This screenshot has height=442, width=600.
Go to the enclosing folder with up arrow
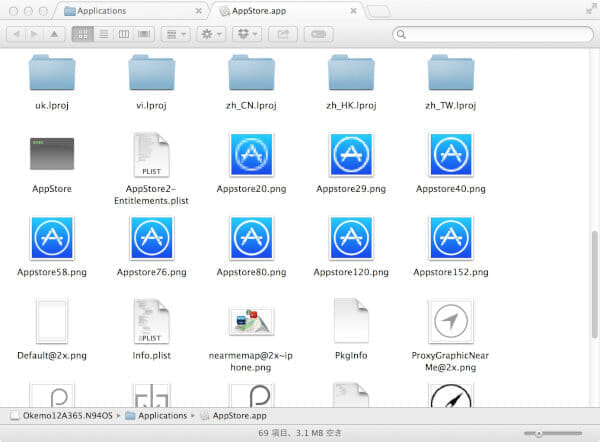pyautogui.click(x=54, y=34)
